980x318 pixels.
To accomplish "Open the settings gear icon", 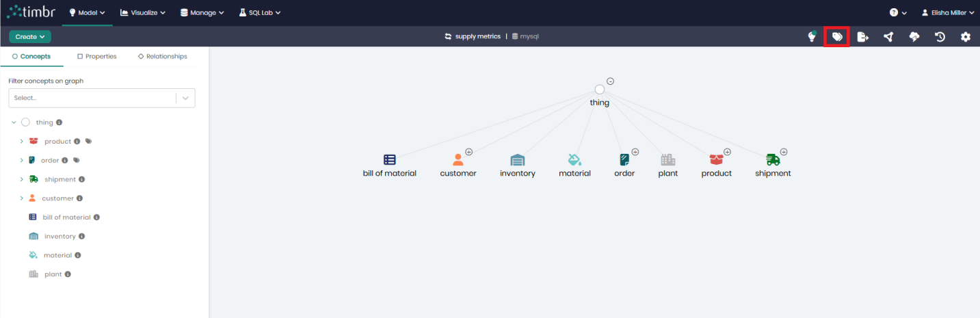I will [x=966, y=37].
